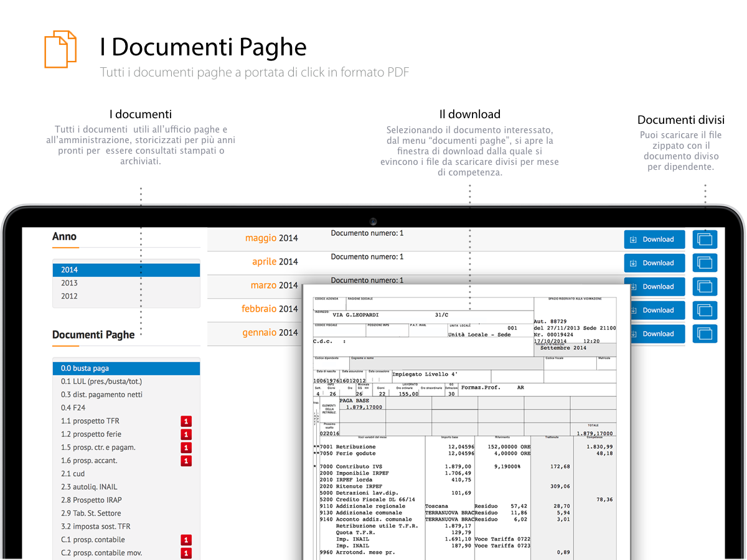This screenshot has height=560, width=747.
Task: Open the split-documents icon next to maggio 2014
Action: tap(705, 239)
